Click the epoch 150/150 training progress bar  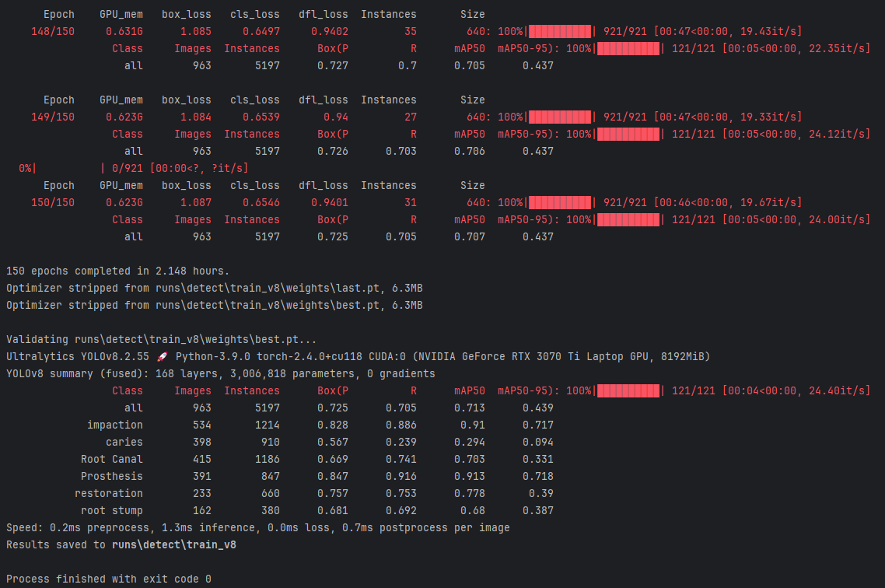[x=560, y=202]
